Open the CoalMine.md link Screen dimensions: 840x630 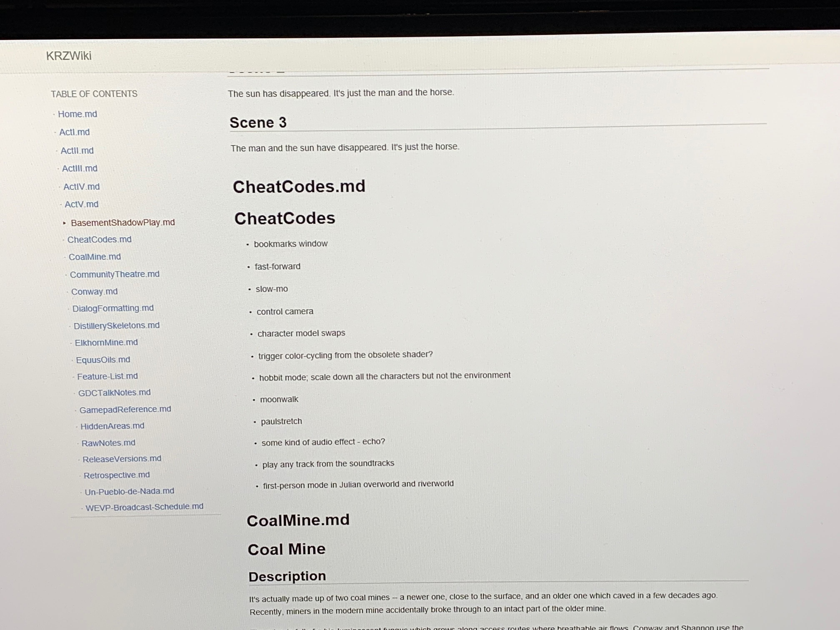pyautogui.click(x=95, y=257)
